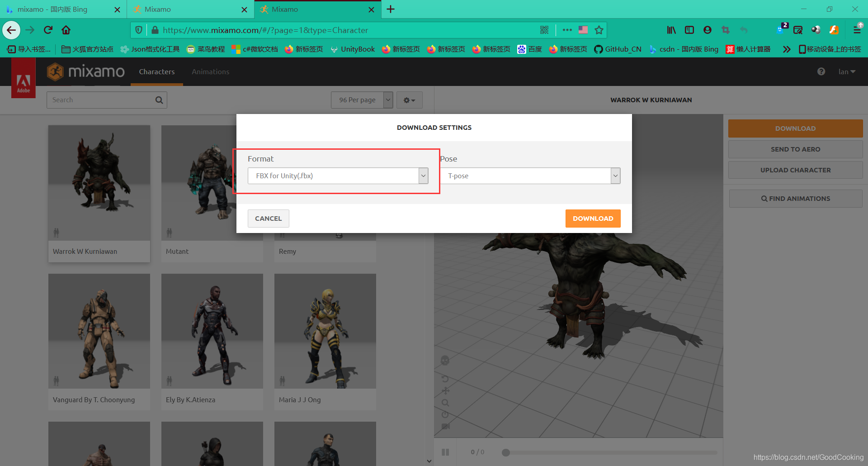
Task: Open Json格式化工具 bookmark
Action: tap(150, 49)
